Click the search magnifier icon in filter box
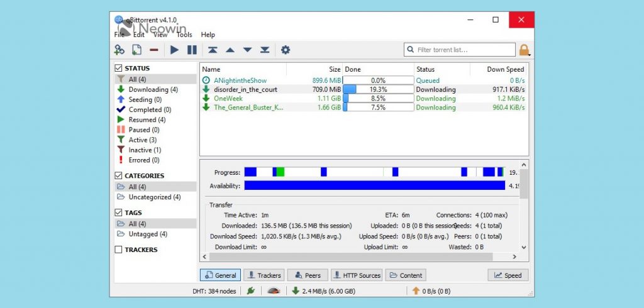Screen dimensions: 644x308 (410, 50)
